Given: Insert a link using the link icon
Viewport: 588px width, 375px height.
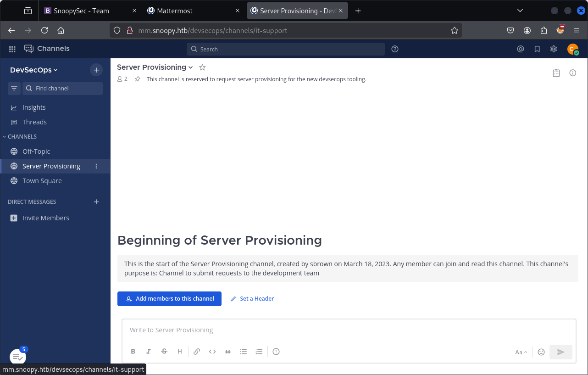Looking at the screenshot, I should tap(197, 352).
